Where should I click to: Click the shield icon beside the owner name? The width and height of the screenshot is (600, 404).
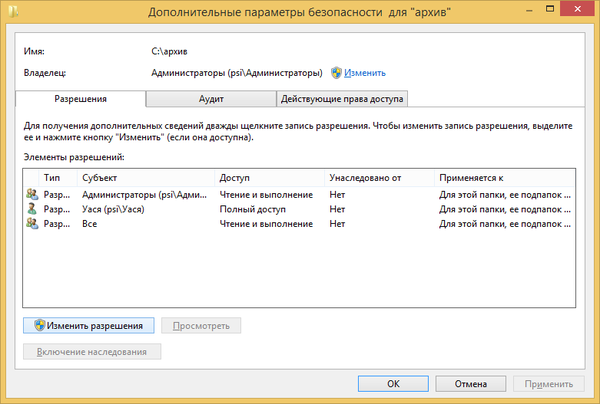coord(336,73)
